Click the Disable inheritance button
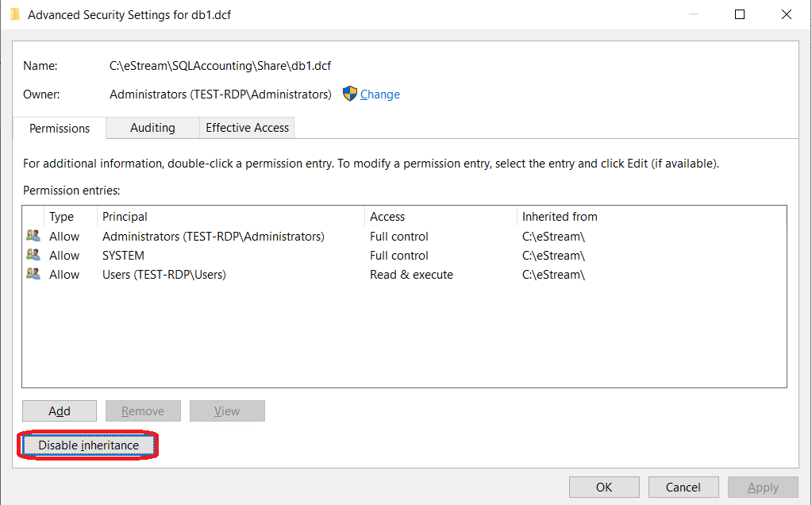Viewport: 812px width, 505px height. pyautogui.click(x=88, y=445)
